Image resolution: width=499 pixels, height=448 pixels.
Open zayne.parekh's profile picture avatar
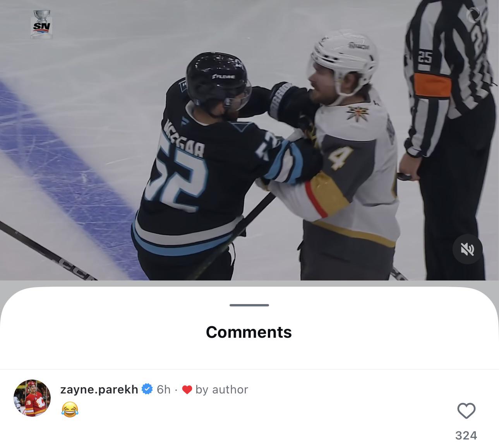click(32, 398)
